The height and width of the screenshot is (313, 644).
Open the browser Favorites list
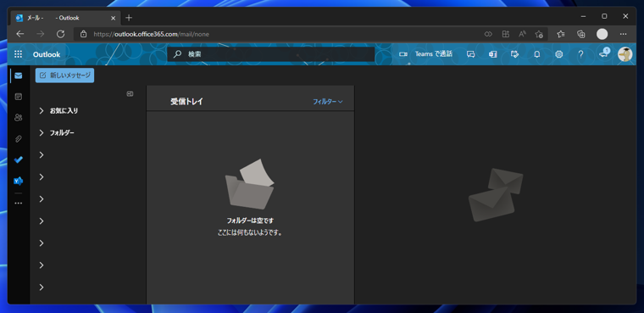point(561,34)
